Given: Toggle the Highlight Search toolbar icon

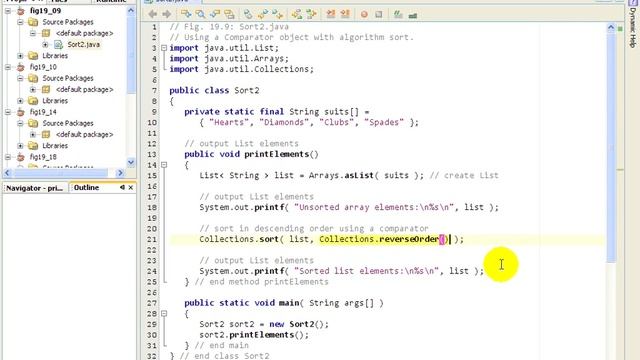Looking at the screenshot, I should click(x=229, y=15).
